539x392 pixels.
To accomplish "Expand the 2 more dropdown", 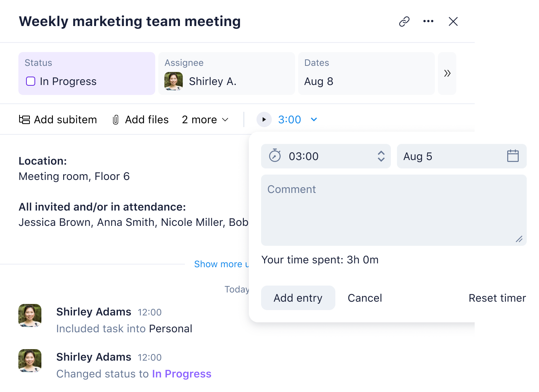I will (205, 120).
